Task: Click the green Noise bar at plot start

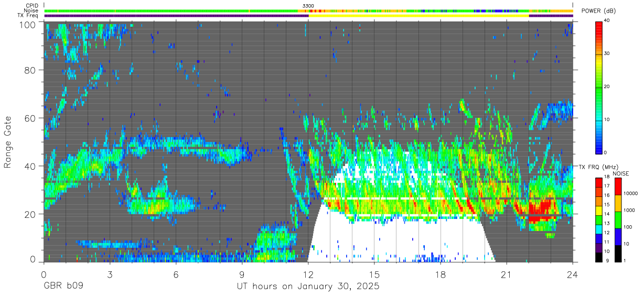Action: pyautogui.click(x=147, y=10)
